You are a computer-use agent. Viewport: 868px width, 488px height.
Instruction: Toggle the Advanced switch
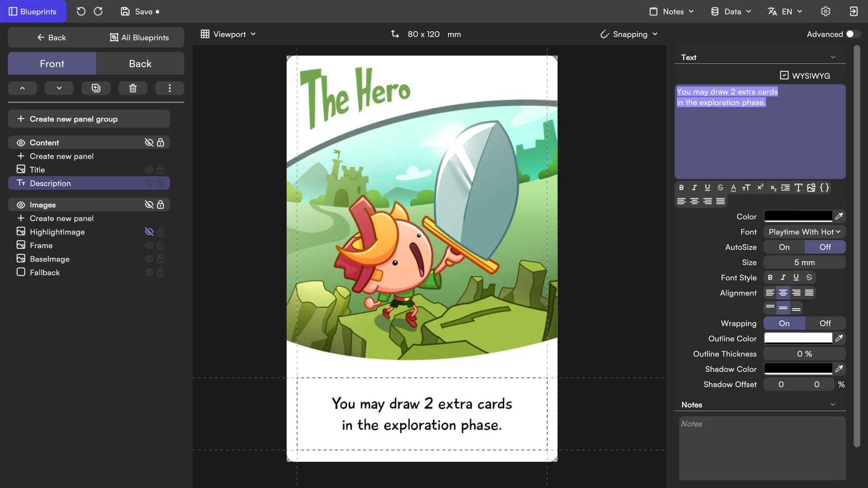pyautogui.click(x=853, y=34)
